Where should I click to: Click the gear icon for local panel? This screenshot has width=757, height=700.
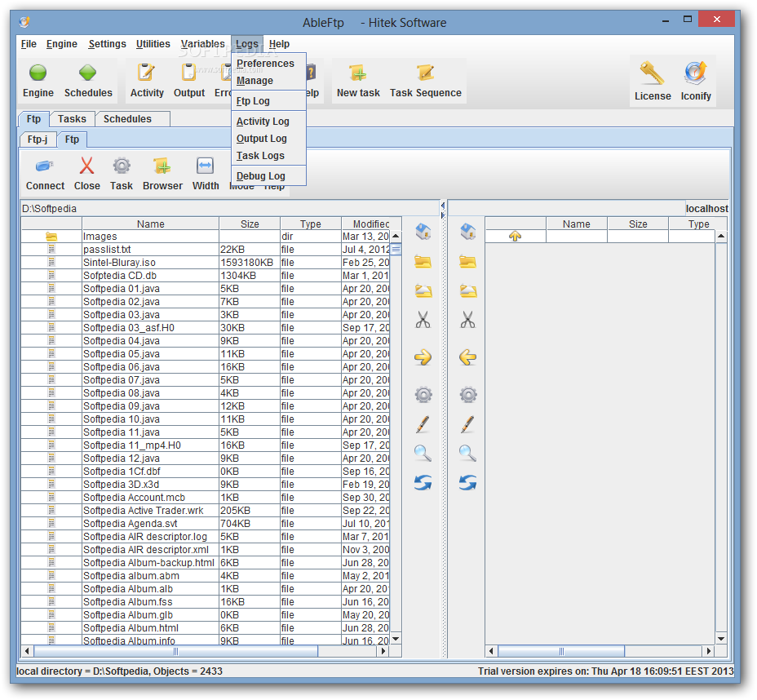coord(423,395)
